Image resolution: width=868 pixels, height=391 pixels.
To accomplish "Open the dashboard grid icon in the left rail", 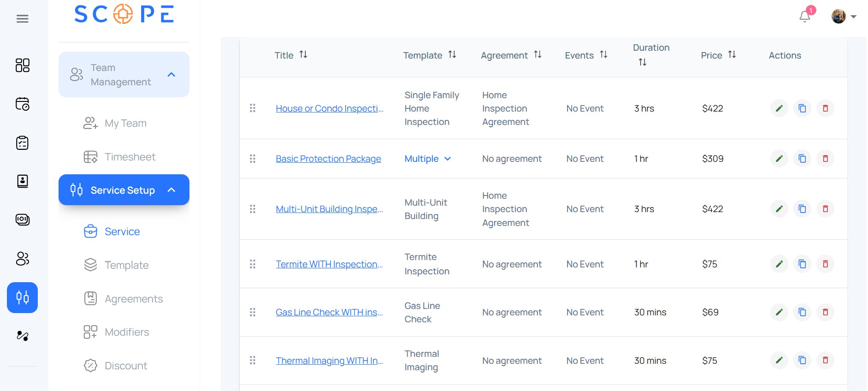I will click(22, 65).
